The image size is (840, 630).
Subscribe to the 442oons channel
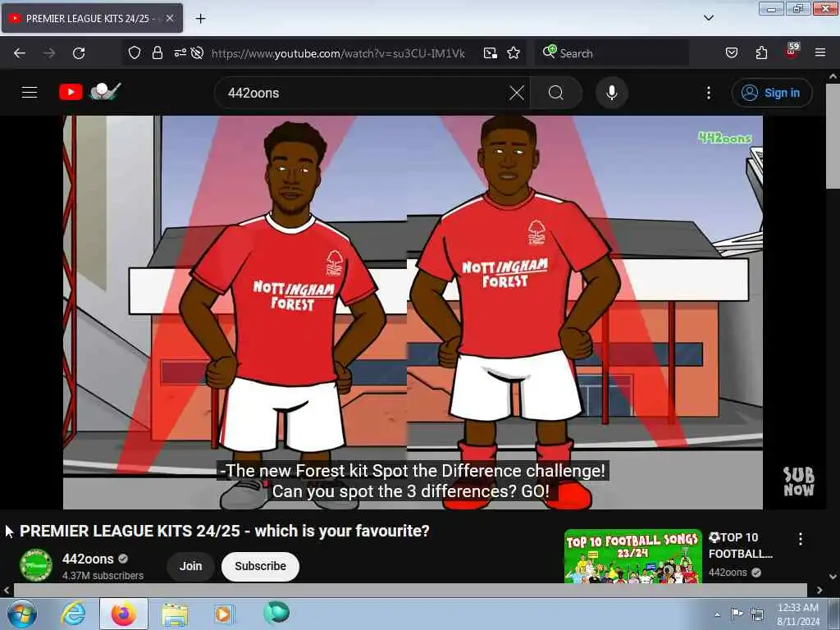(260, 566)
